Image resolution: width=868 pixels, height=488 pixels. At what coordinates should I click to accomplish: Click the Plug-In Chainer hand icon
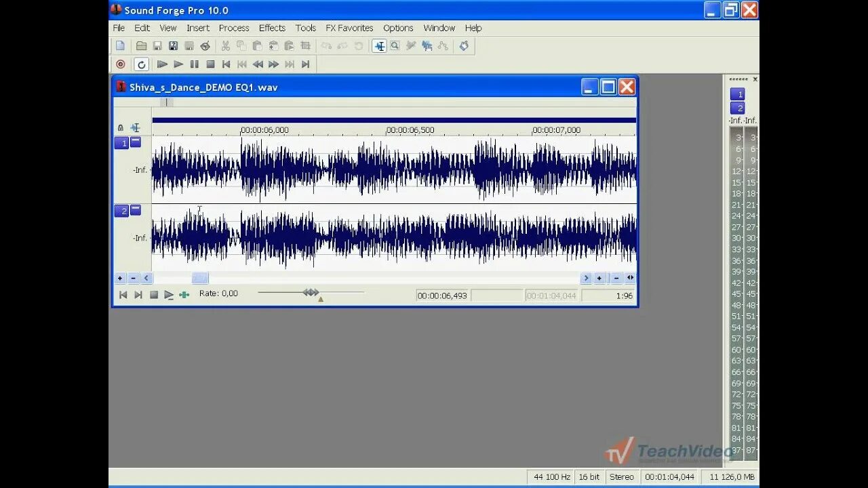(x=464, y=46)
